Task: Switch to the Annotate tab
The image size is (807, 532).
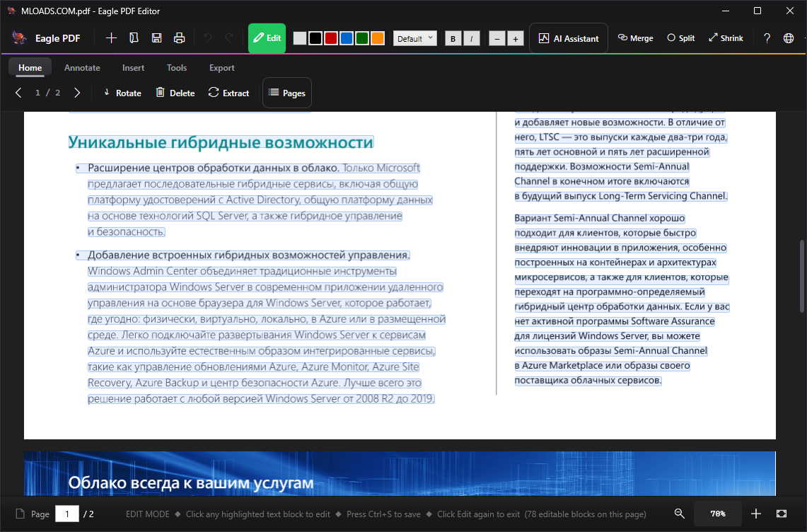Action: click(x=82, y=67)
